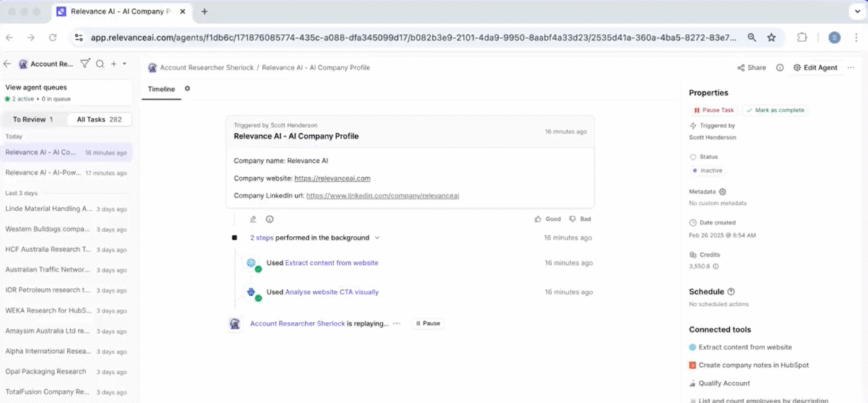Viewport: 868px width, 403px height.
Task: Rate the response Bad with thumbs down
Action: pyautogui.click(x=580, y=219)
